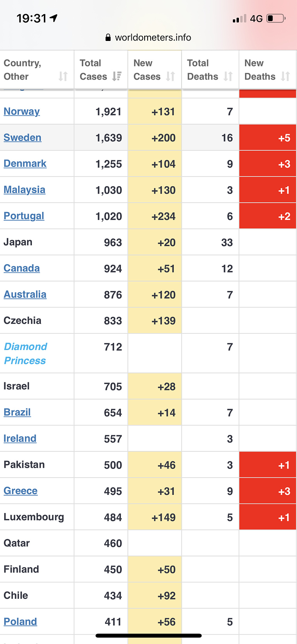The width and height of the screenshot is (297, 644).
Task: Sort table by New Cases arrows
Action: point(170,76)
